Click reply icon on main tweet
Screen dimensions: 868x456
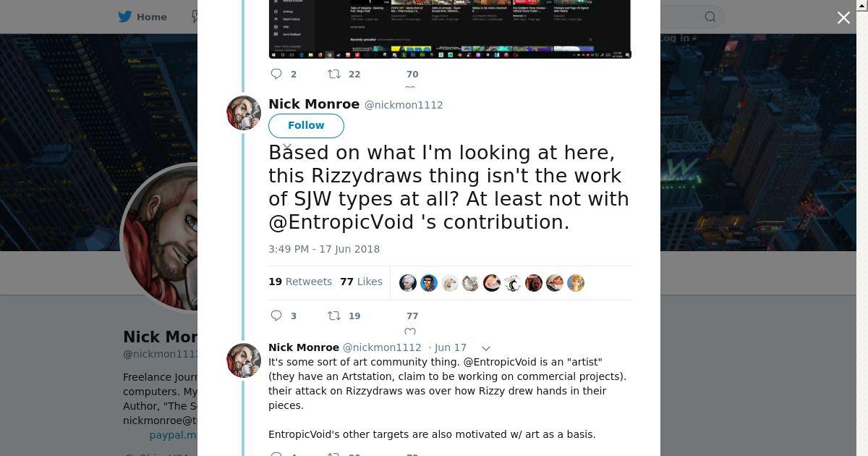coord(276,316)
